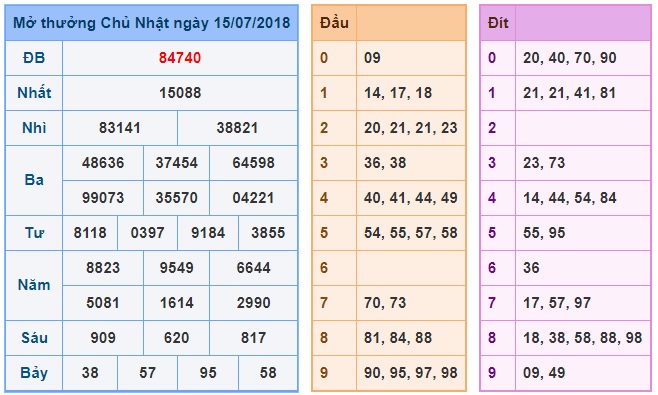The image size is (658, 395).
Task: Click the header 'Mở thưởng Chủ Nhật ngày 15/07/2018'
Action: coord(151,23)
